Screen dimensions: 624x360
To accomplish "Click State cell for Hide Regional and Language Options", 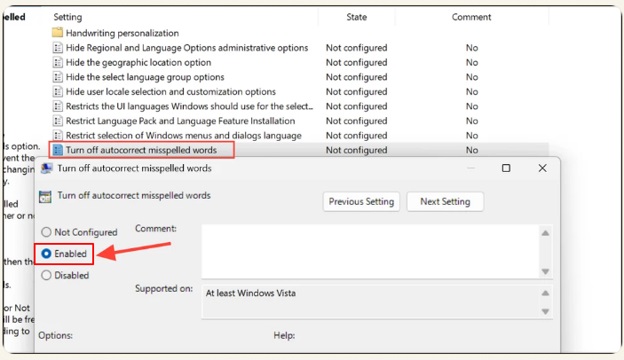I will 357,48.
